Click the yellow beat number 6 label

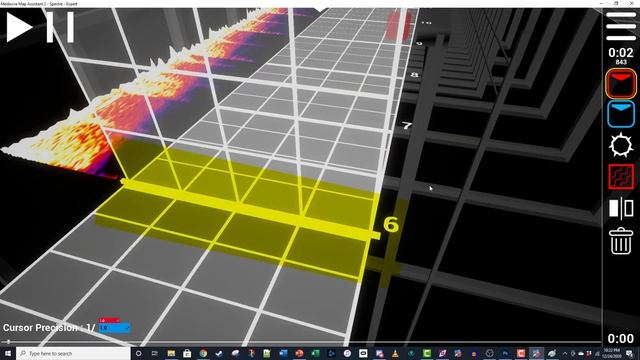pos(391,225)
